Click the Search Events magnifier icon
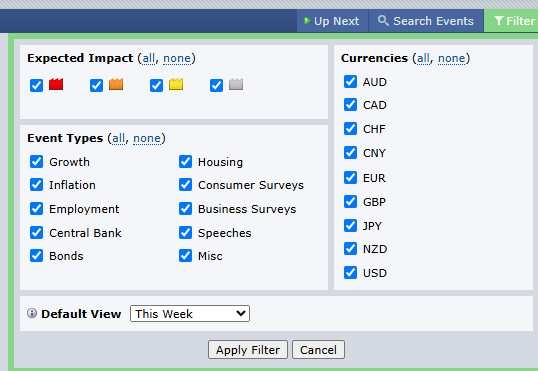 (383, 21)
